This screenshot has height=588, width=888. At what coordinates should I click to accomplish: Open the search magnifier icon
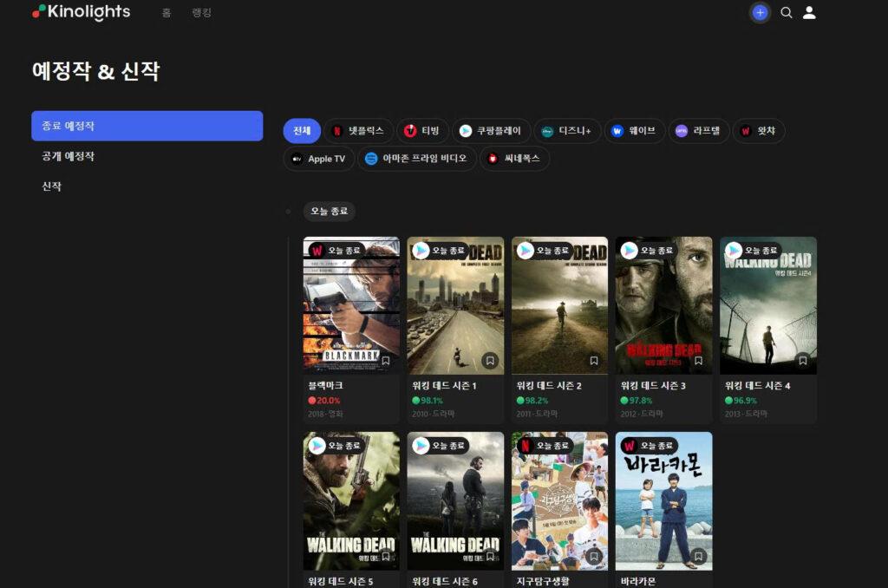[786, 12]
